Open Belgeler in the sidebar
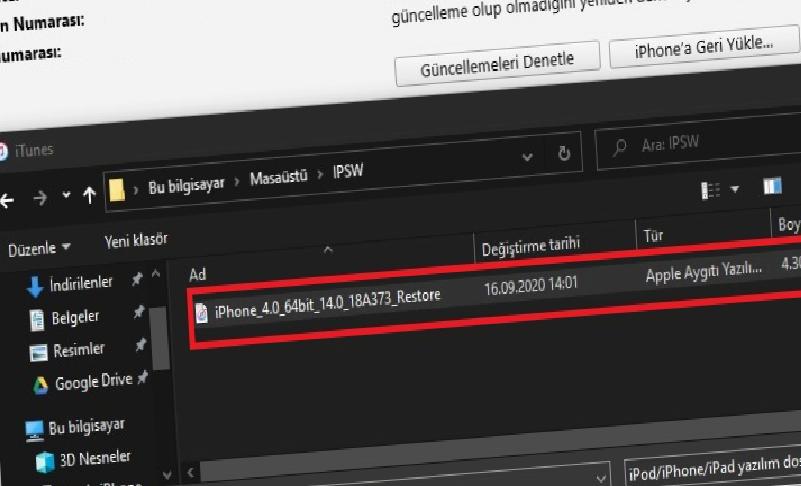The image size is (801, 486). (75, 317)
